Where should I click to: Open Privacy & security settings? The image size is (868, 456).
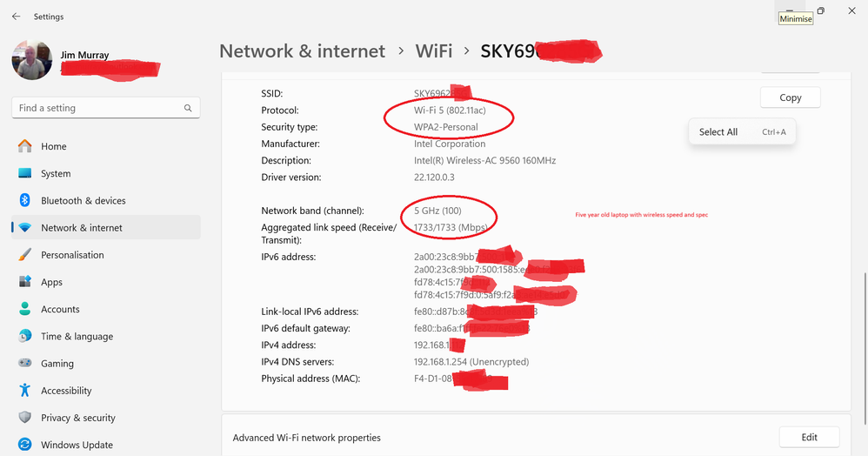click(x=78, y=418)
